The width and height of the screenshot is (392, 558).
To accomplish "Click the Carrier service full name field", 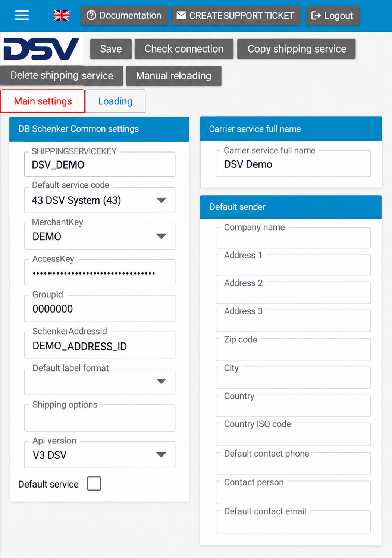I will click(293, 164).
